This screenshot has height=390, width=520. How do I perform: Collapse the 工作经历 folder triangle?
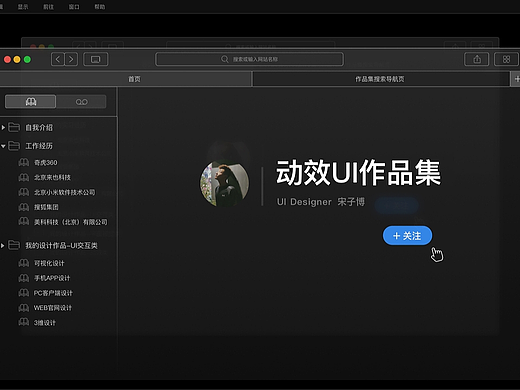(3, 146)
